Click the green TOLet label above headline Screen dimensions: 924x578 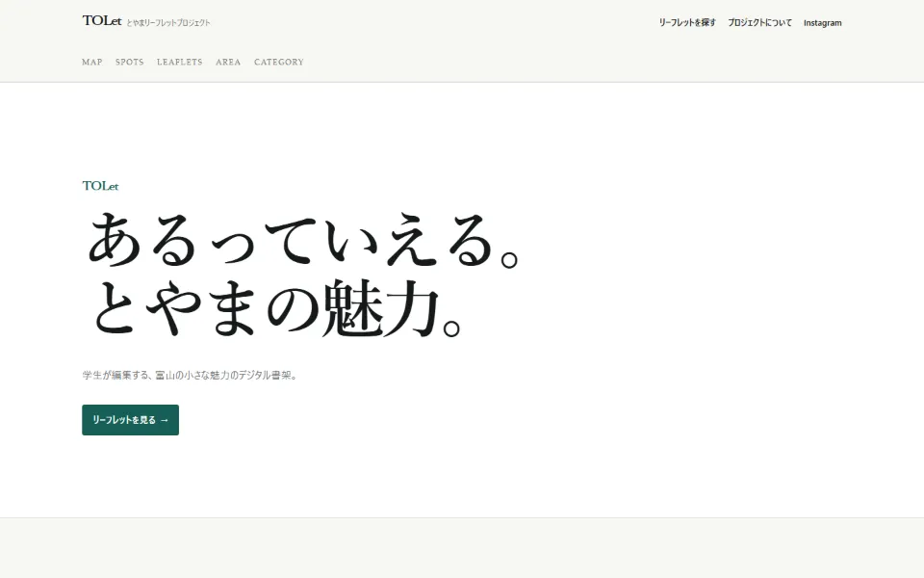coord(100,186)
